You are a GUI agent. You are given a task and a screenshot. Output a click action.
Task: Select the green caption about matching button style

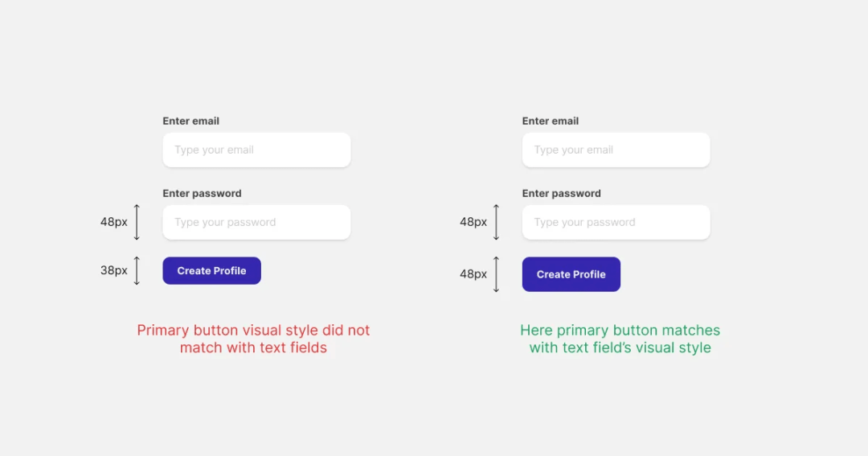(x=620, y=339)
